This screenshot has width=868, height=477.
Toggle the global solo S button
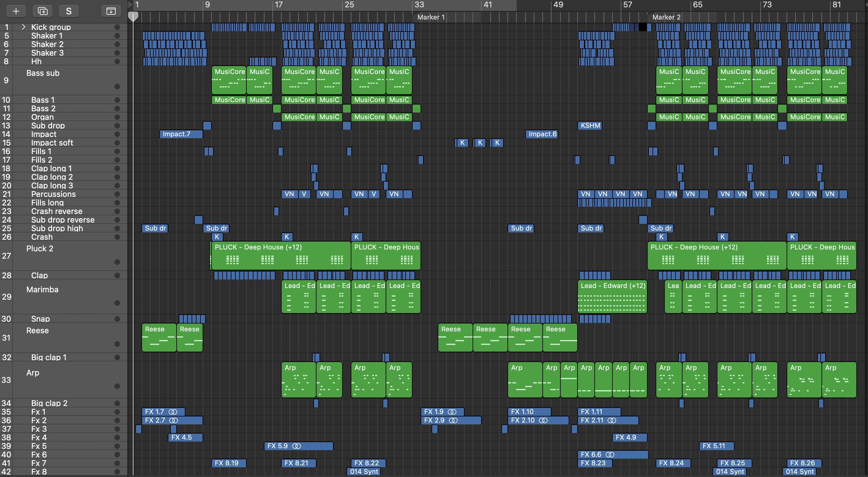pos(69,11)
